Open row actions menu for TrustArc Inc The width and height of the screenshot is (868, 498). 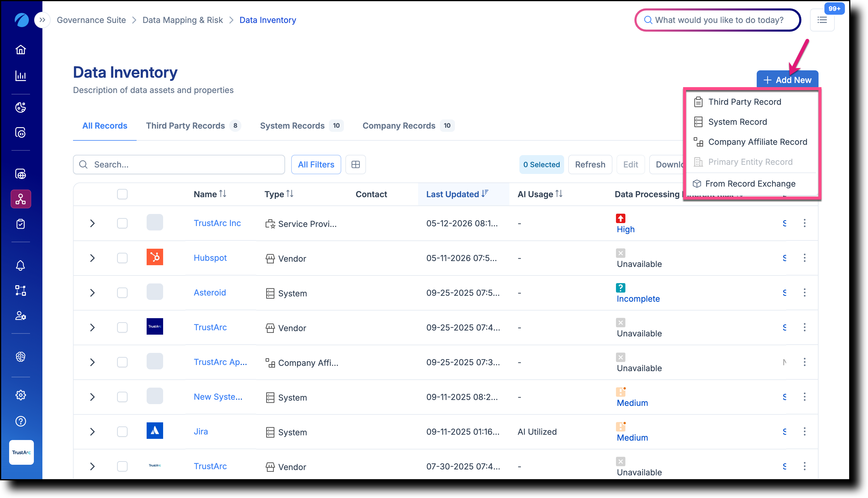(805, 223)
